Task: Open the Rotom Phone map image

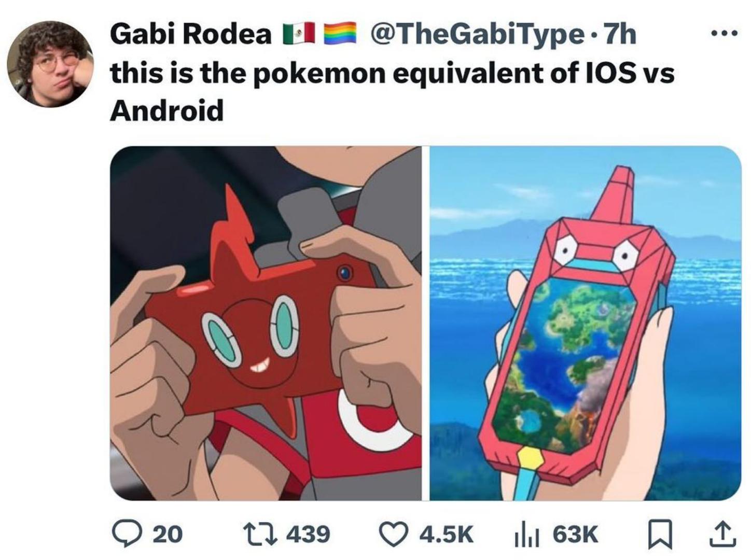Action: pos(585,323)
